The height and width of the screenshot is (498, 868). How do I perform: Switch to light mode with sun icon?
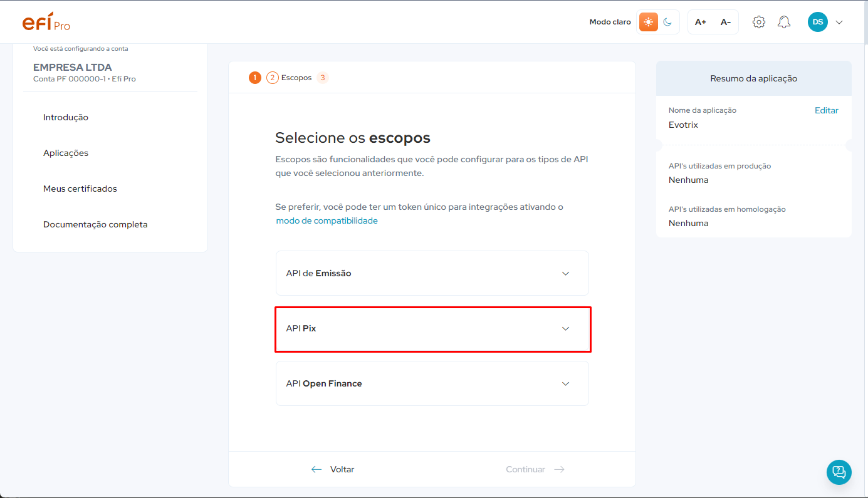pyautogui.click(x=648, y=21)
